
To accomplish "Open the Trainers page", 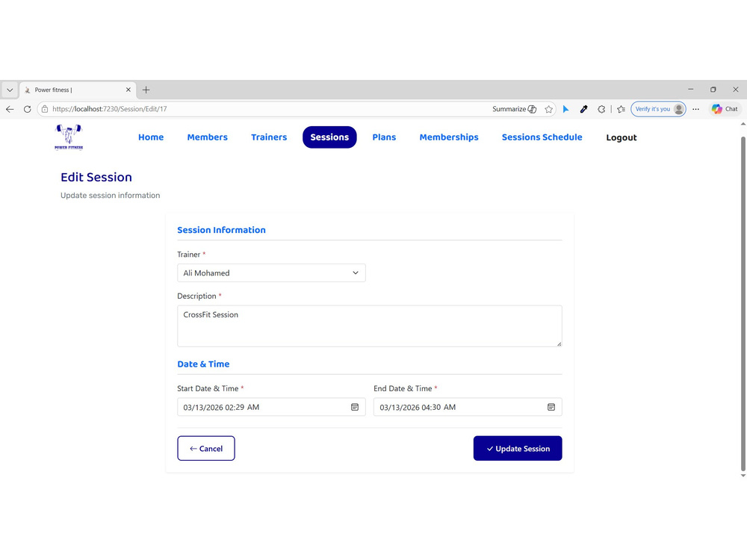I will pyautogui.click(x=269, y=137).
